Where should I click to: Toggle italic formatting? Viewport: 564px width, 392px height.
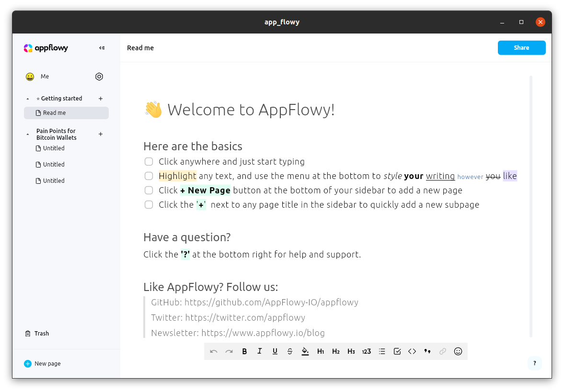click(260, 351)
